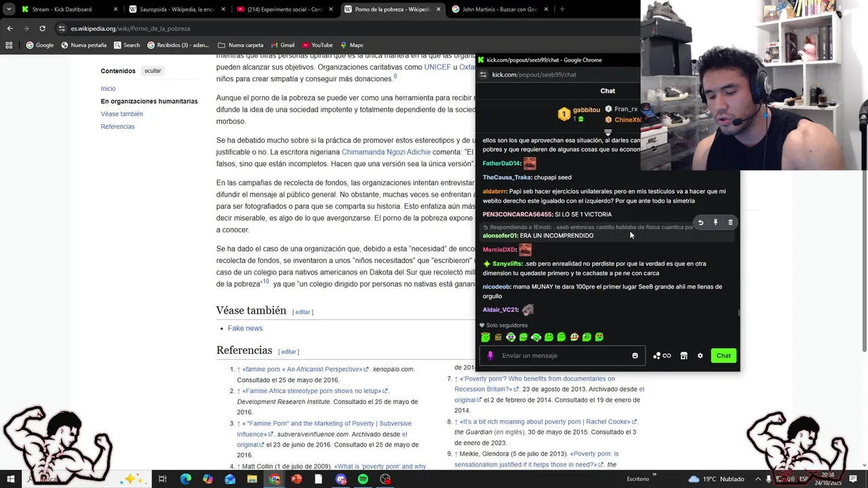Screen dimensions: 868x488
Task: Open the Google bookmark
Action: point(40,45)
